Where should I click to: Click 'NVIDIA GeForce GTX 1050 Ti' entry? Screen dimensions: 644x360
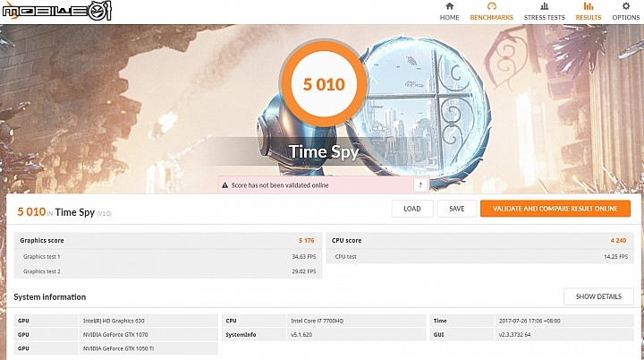point(118,348)
